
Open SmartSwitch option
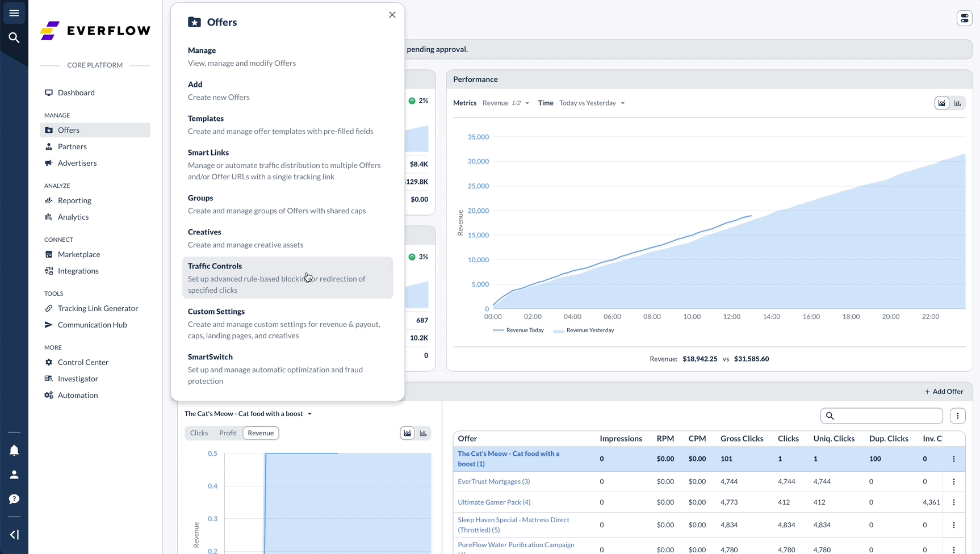click(287, 368)
